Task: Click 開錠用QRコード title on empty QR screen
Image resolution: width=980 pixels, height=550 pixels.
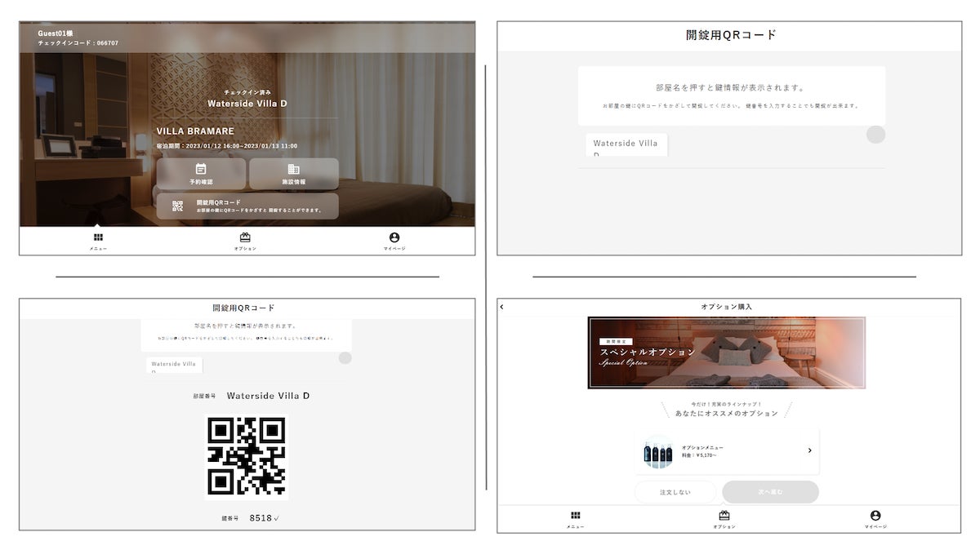Action: pyautogui.click(x=731, y=35)
